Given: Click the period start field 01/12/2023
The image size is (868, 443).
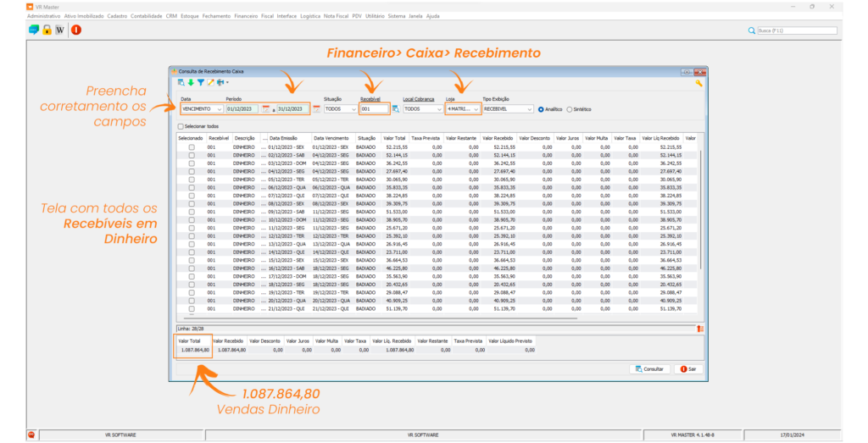Looking at the screenshot, I should tap(242, 109).
